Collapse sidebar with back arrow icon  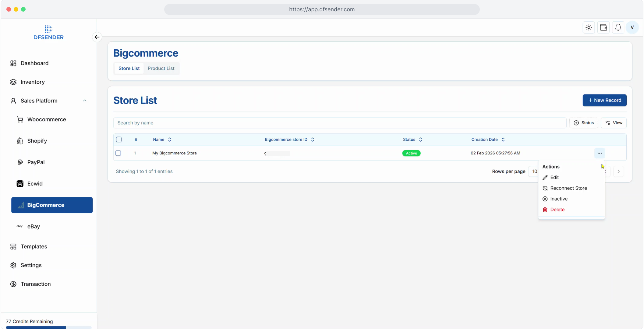coord(97,37)
